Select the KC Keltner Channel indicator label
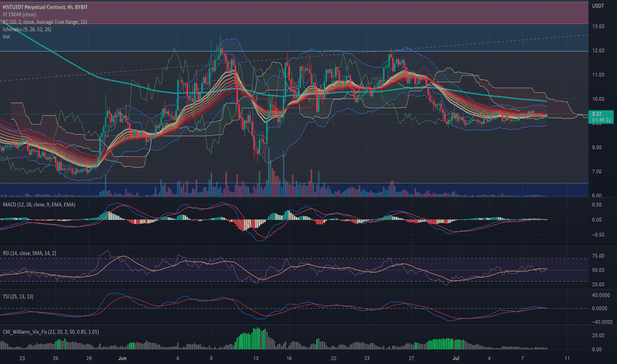The width and height of the screenshot is (617, 364). tap(45, 22)
